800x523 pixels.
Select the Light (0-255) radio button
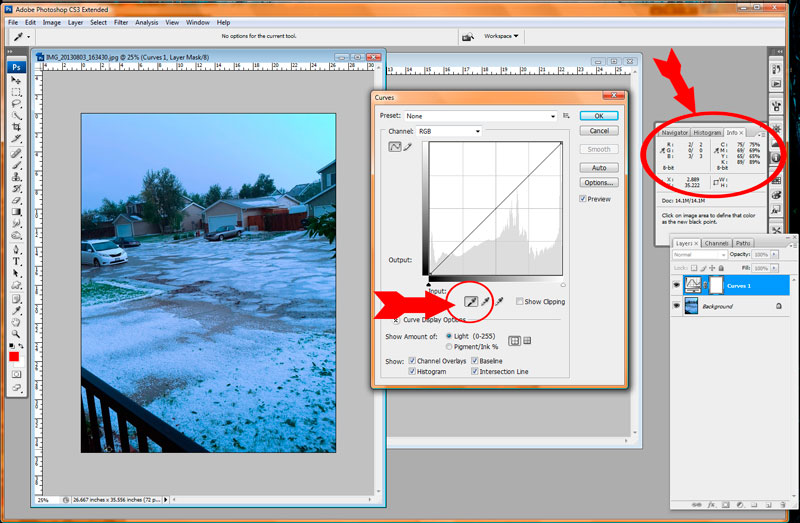449,336
